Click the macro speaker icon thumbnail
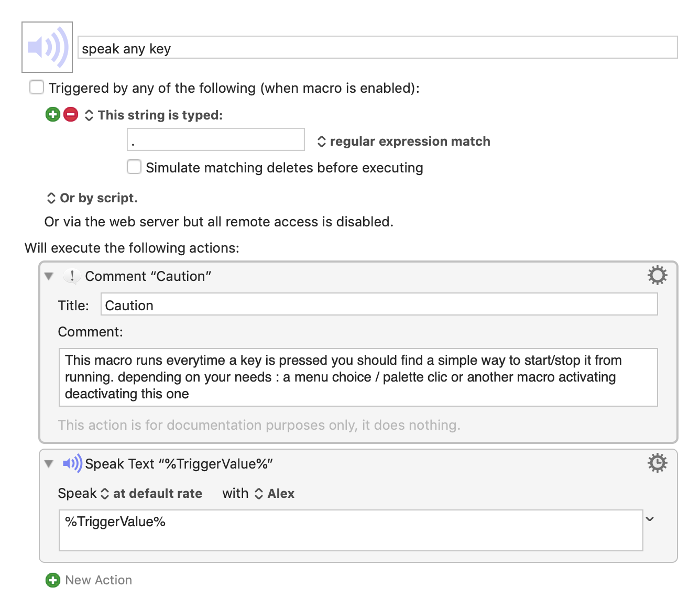Screen dimensions: 700x609 tap(47, 47)
